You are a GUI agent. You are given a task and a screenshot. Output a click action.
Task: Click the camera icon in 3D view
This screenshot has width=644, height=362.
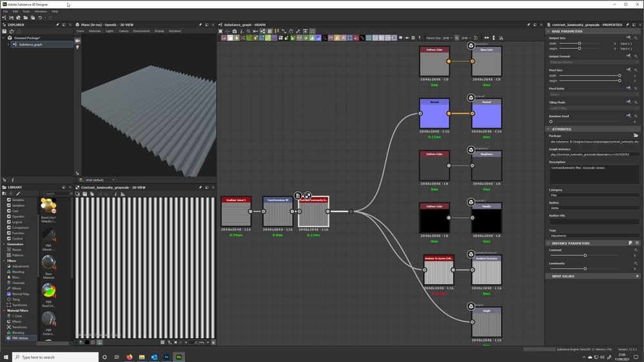point(77,41)
